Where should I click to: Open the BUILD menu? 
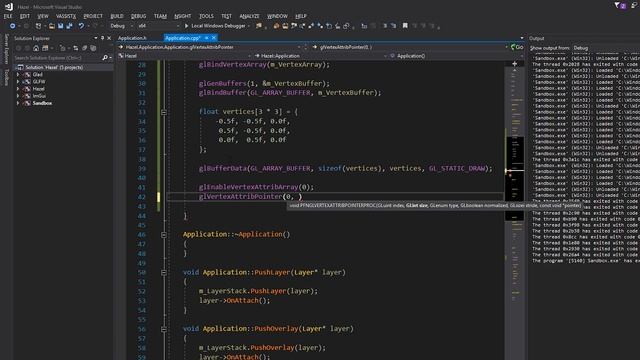(x=117, y=16)
